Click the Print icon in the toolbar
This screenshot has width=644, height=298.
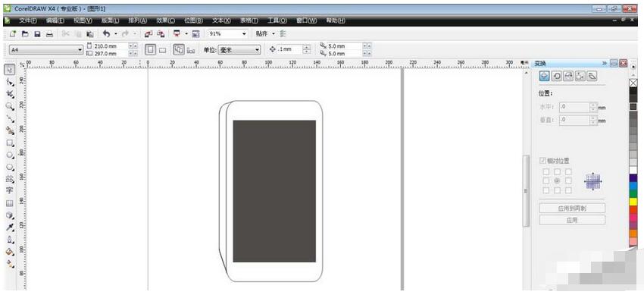coord(49,34)
